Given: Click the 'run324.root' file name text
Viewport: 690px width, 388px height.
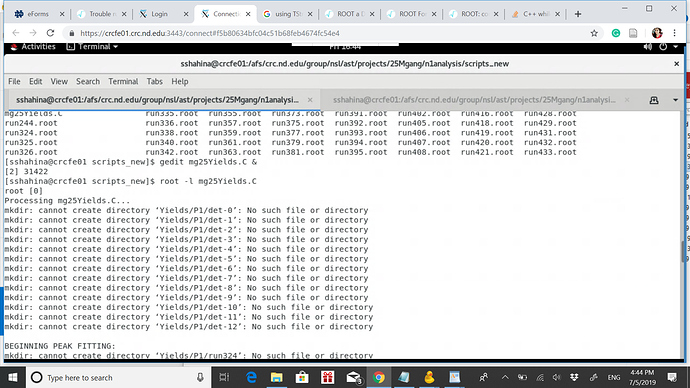Looking at the screenshot, I should point(31,133).
